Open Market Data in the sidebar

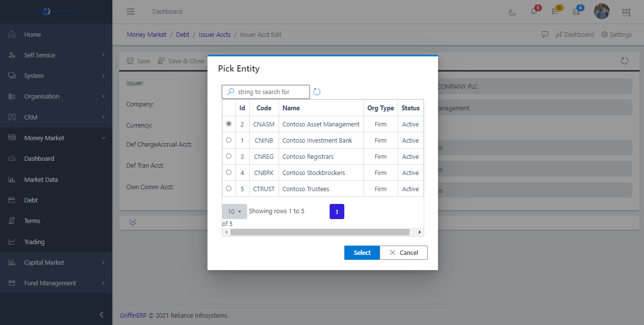[41, 180]
